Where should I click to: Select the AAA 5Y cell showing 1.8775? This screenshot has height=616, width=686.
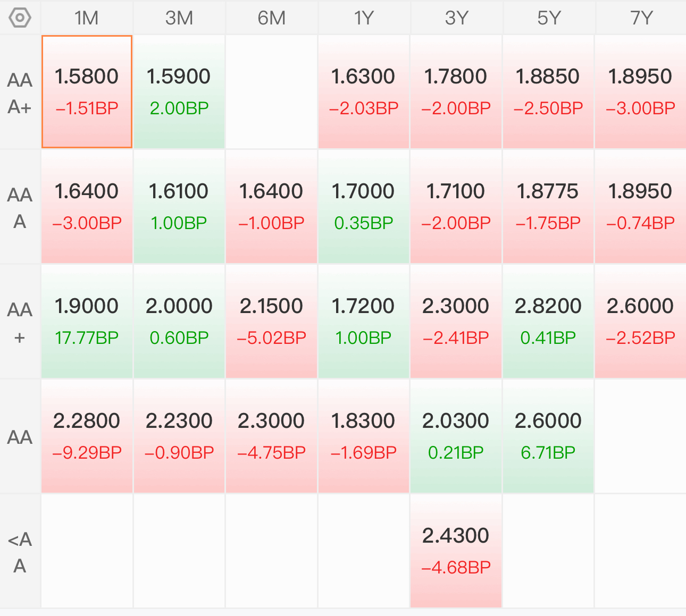(549, 206)
